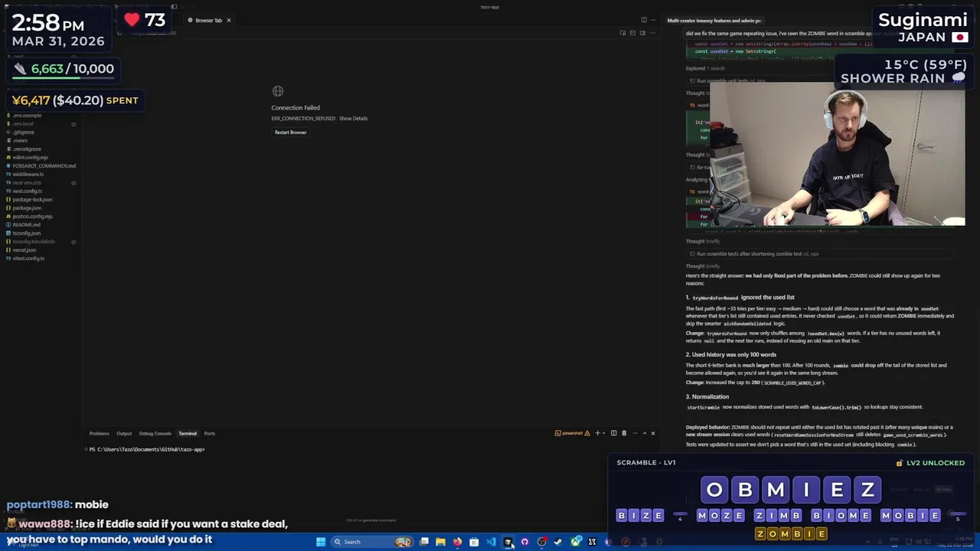Click the LV2 UNLOCKED lock badge
This screenshot has height=551, width=980.
930,463
